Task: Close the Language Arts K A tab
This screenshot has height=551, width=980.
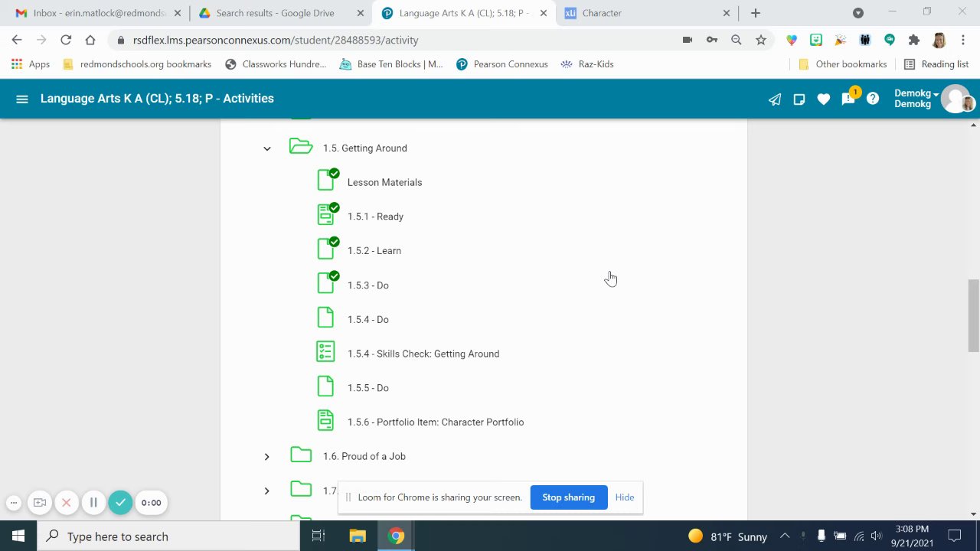Action: tap(544, 13)
